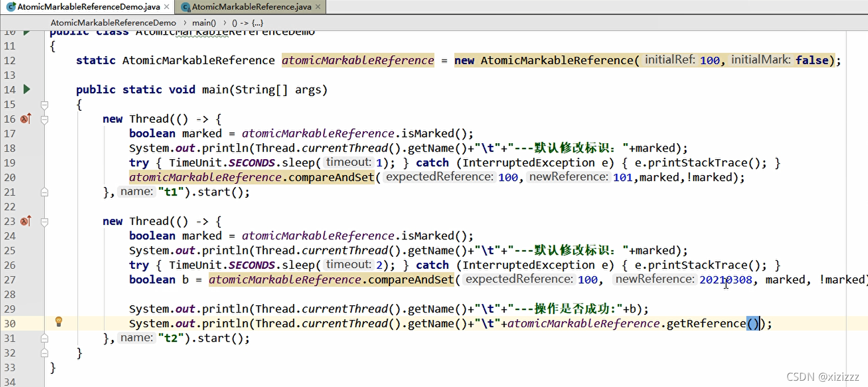Click the newReference: hint on line 27
Viewport: 868px width, 387px height.
point(655,280)
